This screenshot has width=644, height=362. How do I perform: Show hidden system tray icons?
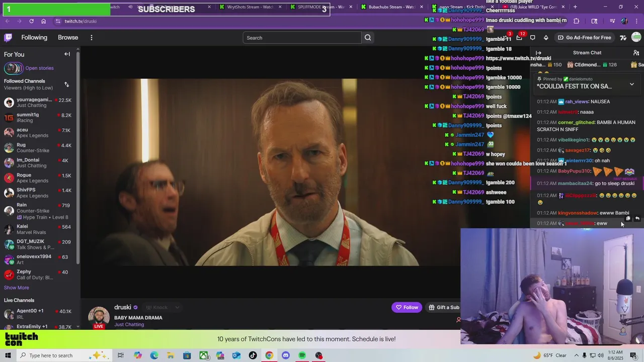click(576, 355)
